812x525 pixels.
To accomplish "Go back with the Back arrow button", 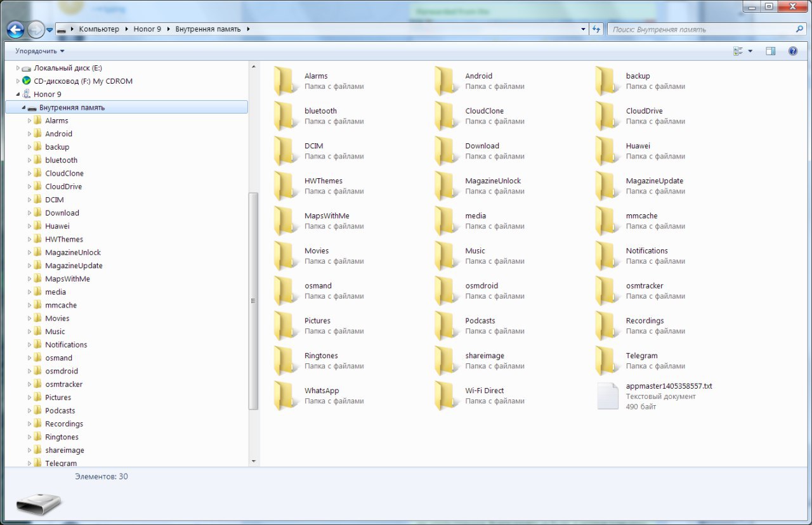I will coord(15,29).
